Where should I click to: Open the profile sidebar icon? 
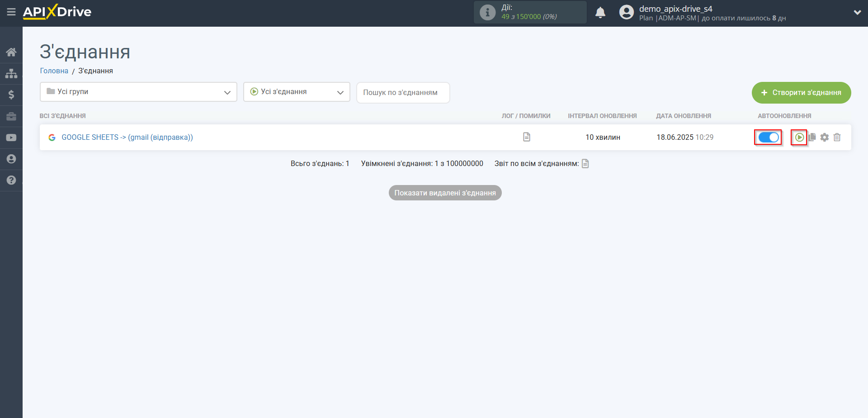click(x=11, y=159)
